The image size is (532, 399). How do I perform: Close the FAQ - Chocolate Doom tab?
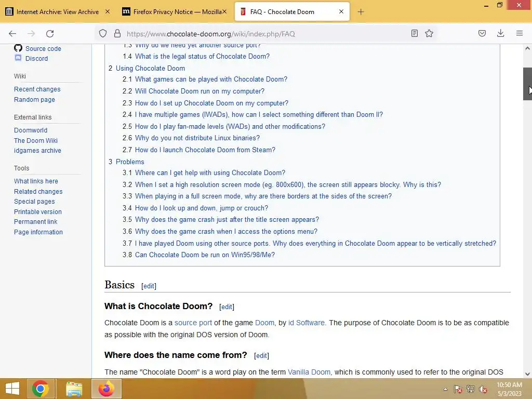[341, 11]
